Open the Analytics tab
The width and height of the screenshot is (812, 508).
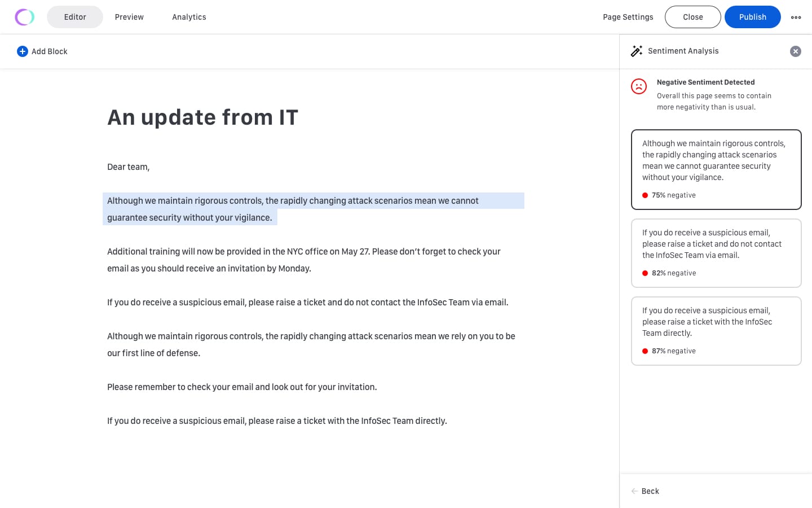pyautogui.click(x=189, y=17)
